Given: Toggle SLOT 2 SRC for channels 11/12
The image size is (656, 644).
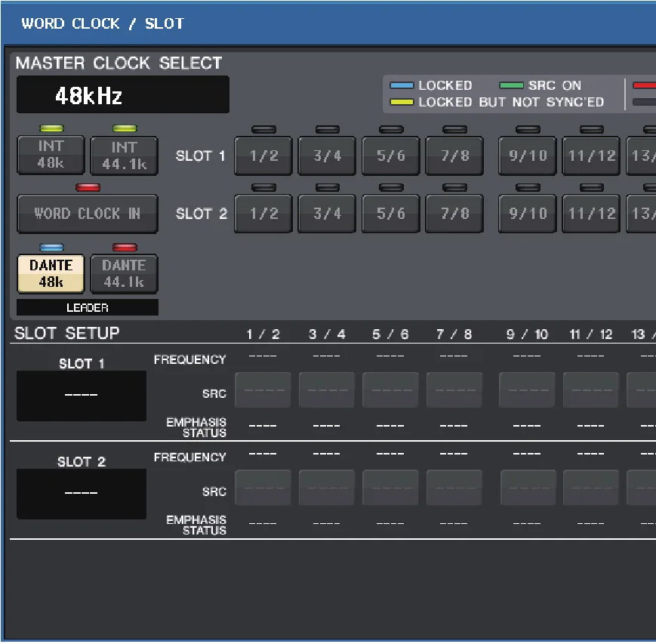Looking at the screenshot, I should [x=591, y=488].
